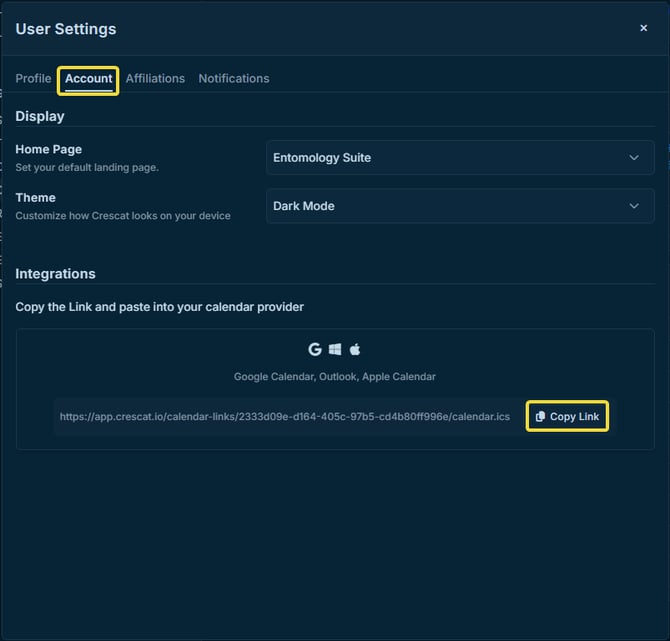
Task: Open the Affiliations tab
Action: tap(155, 78)
